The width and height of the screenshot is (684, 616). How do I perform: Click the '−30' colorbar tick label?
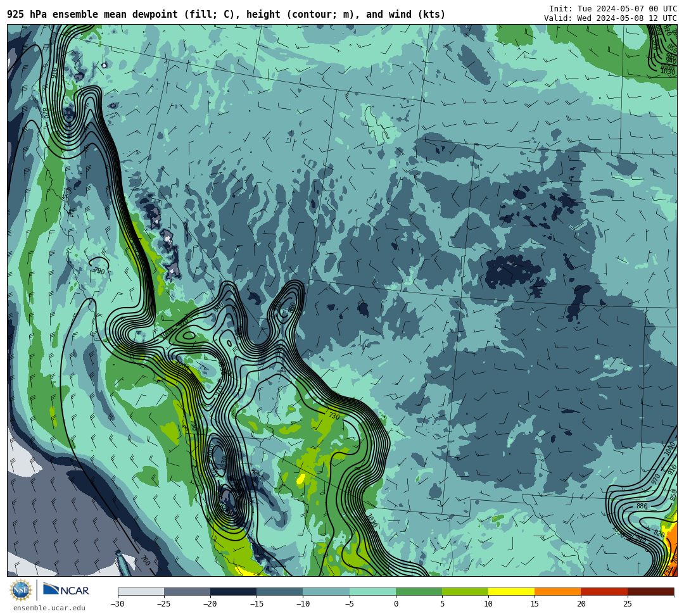coord(118,604)
